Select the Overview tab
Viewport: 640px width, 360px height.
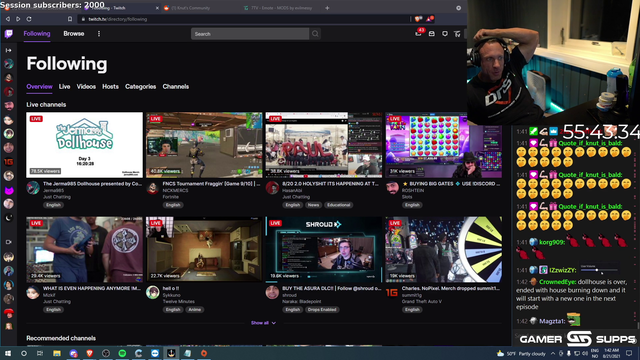point(39,87)
